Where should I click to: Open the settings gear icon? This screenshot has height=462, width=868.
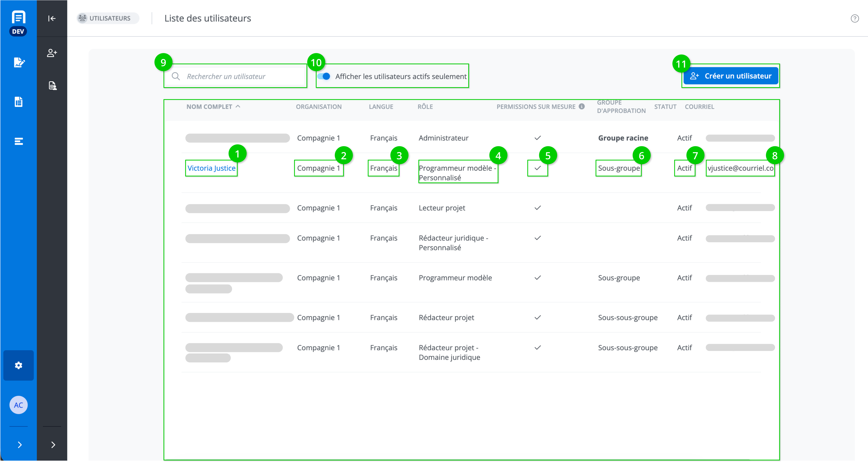point(19,365)
